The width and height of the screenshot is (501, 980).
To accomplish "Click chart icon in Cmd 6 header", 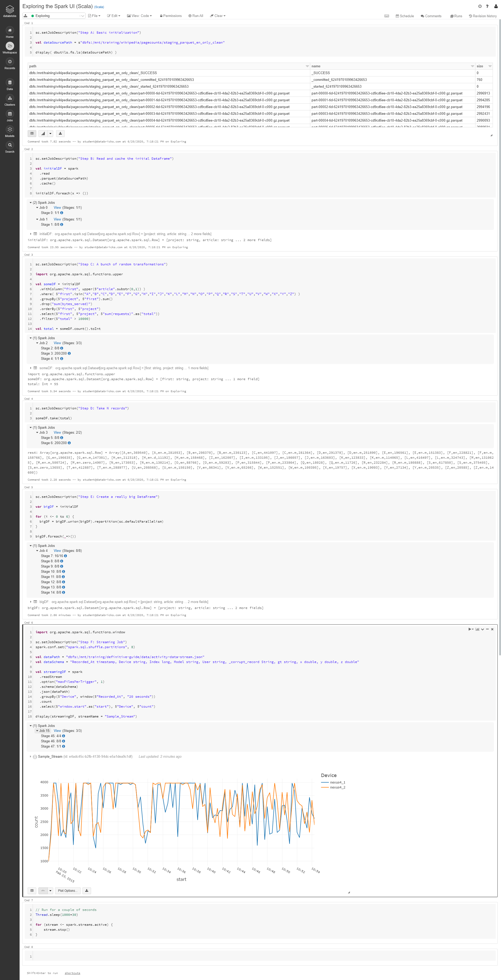I will pyautogui.click(x=477, y=629).
